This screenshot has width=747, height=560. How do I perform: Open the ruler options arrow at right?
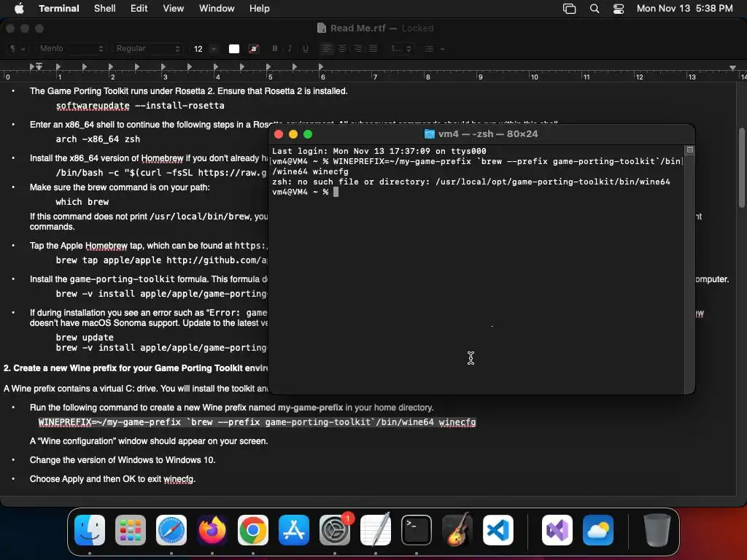[732, 68]
